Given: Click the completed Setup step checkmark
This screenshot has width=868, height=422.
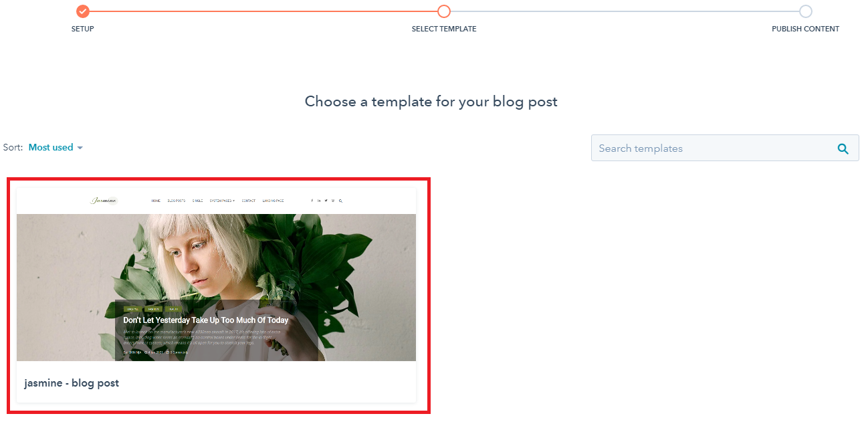Looking at the screenshot, I should pyautogui.click(x=82, y=11).
